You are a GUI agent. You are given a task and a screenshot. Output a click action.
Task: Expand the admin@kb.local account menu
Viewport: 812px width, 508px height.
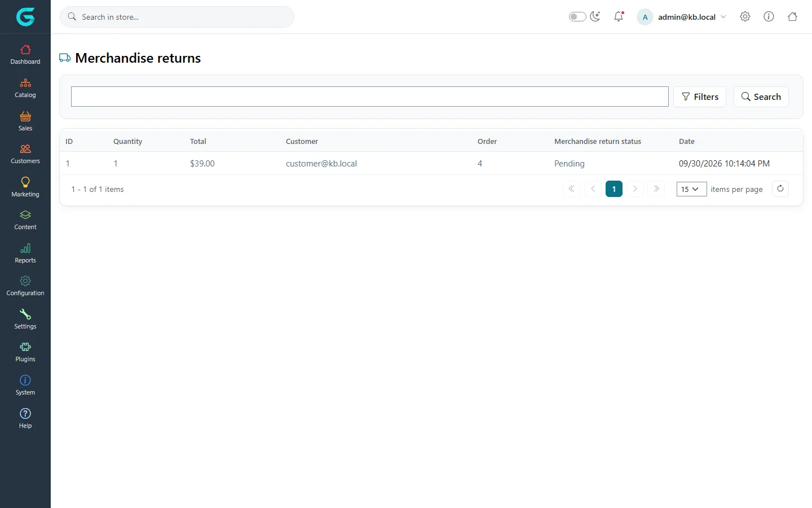(x=682, y=17)
